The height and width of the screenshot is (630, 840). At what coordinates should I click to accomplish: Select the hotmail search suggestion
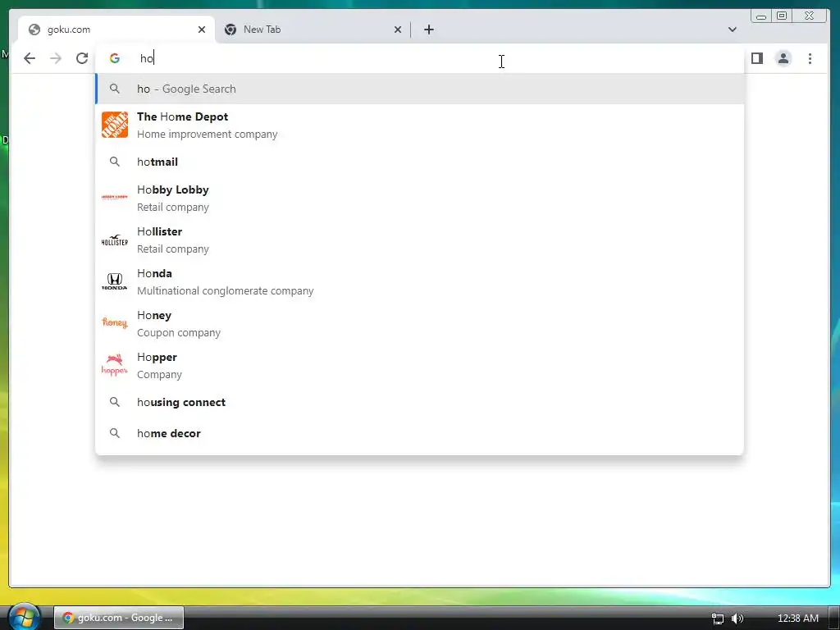pos(420,162)
